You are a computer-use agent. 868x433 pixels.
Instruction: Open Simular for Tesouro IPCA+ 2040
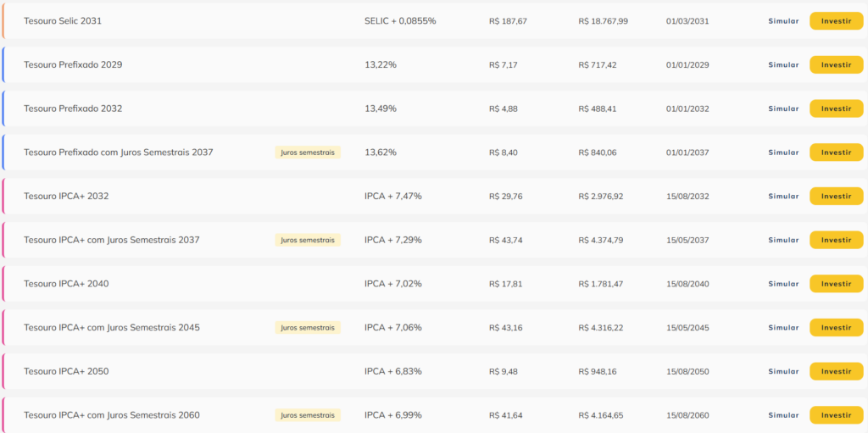click(x=783, y=284)
